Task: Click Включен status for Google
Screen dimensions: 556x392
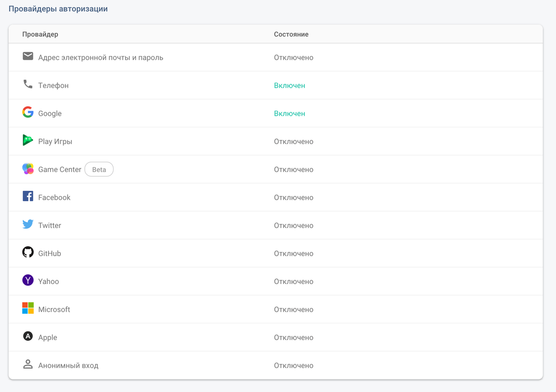Action: point(290,114)
